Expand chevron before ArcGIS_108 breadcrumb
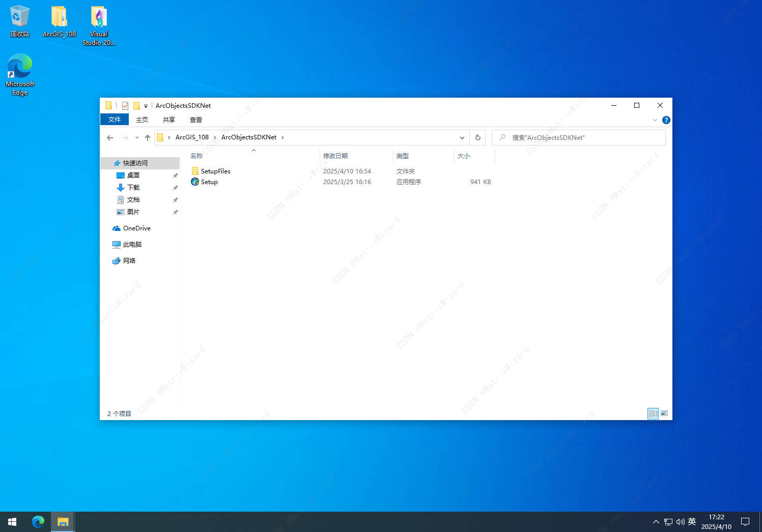762x532 pixels. [169, 137]
